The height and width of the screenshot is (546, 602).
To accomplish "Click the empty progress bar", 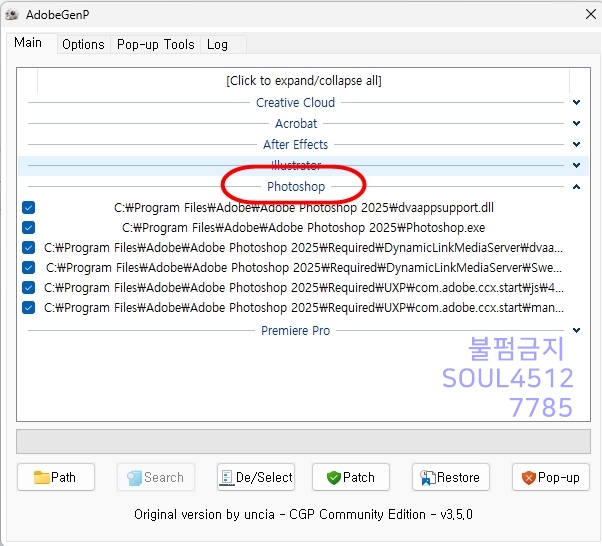I will tap(303, 442).
